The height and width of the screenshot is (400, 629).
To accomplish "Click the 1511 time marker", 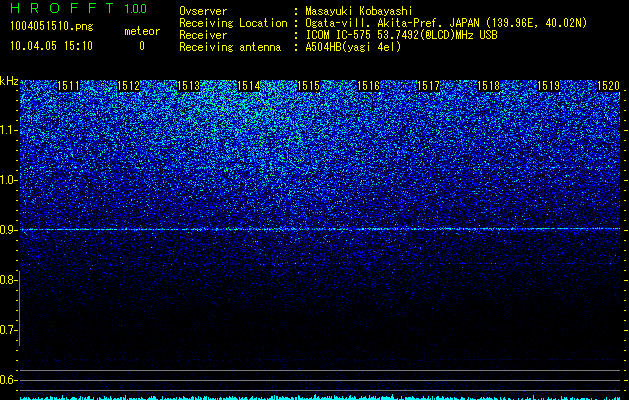I will click(69, 86).
